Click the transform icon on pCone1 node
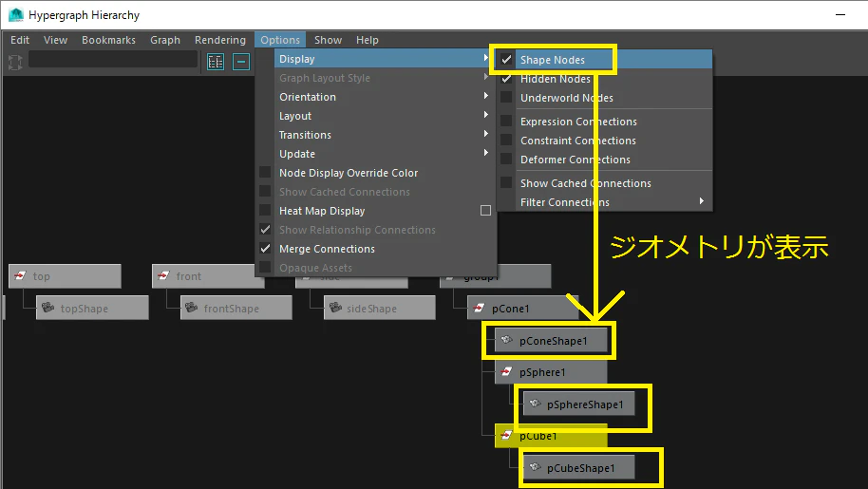The width and height of the screenshot is (868, 489). point(480,308)
